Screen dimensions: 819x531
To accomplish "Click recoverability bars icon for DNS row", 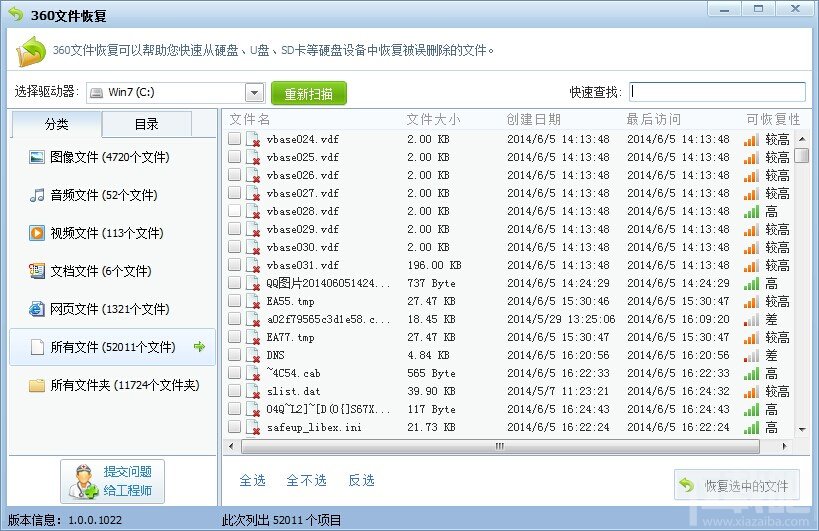I will click(x=751, y=356).
